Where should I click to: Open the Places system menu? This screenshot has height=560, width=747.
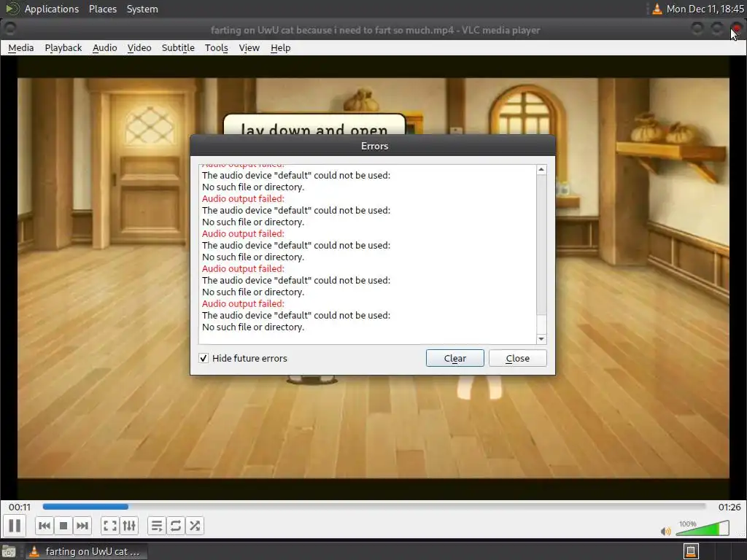(x=103, y=9)
